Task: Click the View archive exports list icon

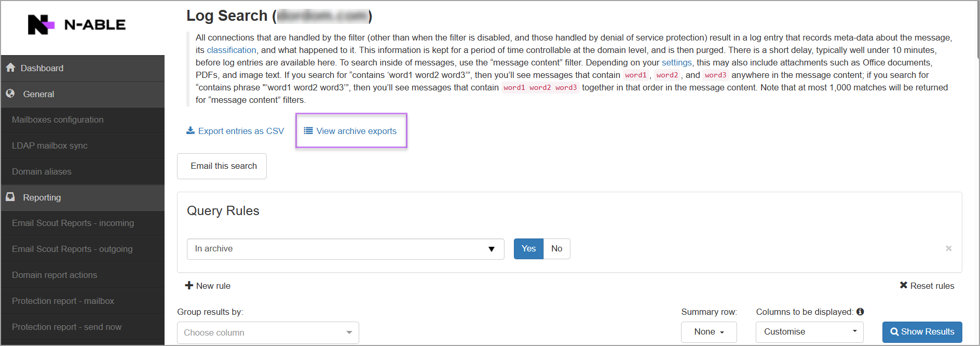Action: coord(308,131)
